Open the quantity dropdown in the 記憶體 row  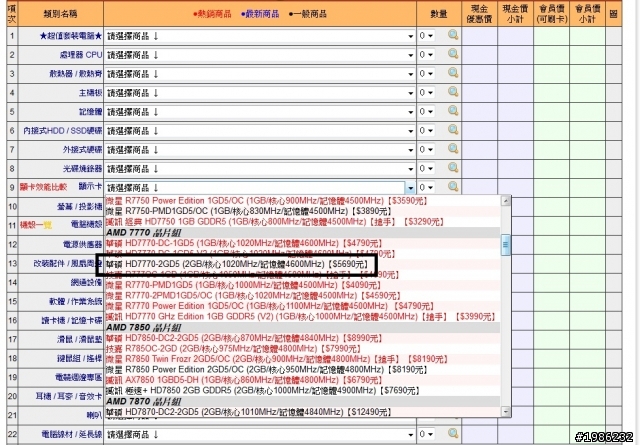pos(426,111)
